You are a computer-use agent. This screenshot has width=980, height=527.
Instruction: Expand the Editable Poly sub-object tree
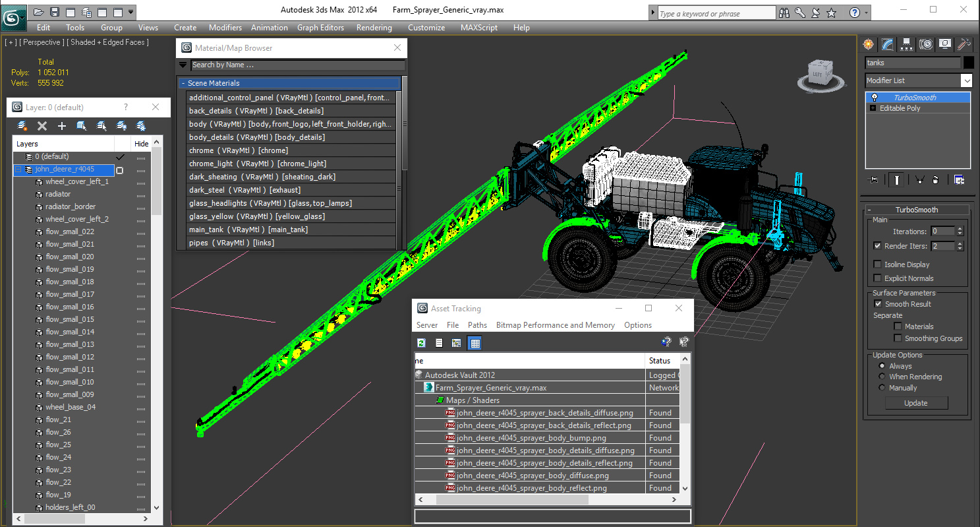coord(873,108)
